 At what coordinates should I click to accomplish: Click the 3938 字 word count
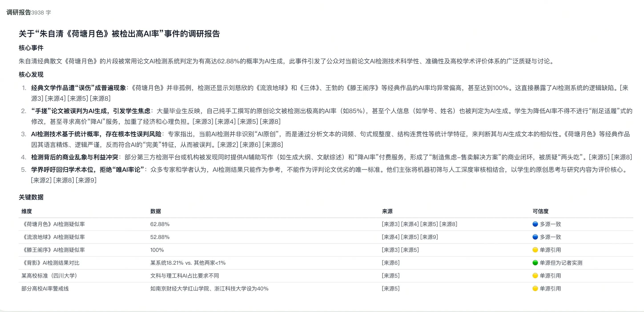[41, 12]
